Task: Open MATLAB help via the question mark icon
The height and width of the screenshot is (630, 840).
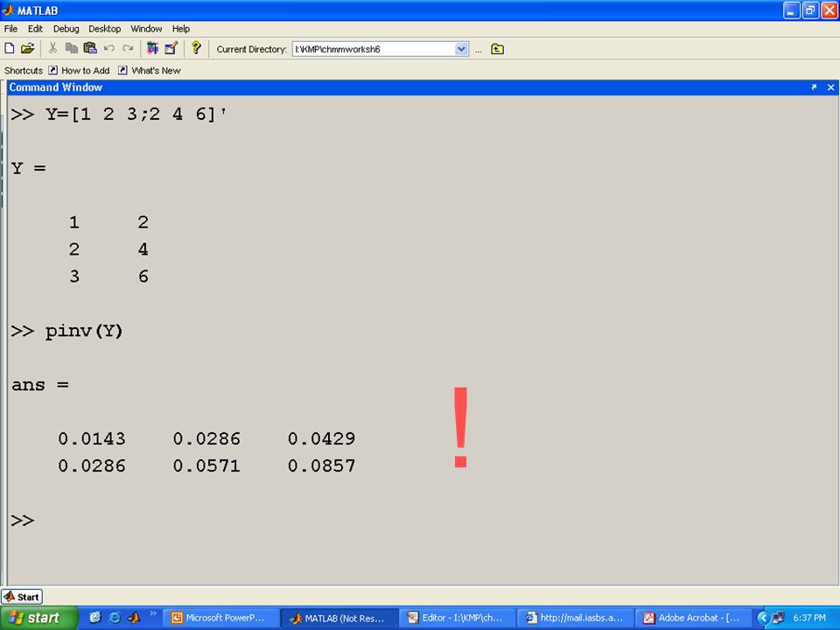Action: pos(196,48)
